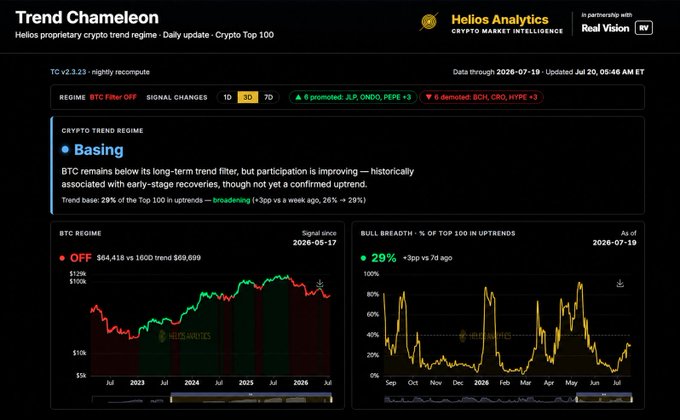Expand the 6 demoted coins list
The width and height of the screenshot is (680, 420).
[x=481, y=97]
